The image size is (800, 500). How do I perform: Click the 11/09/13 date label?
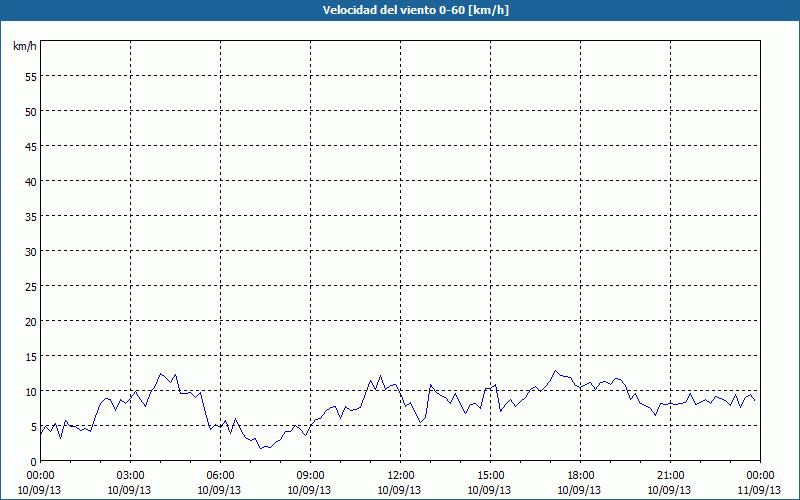(x=759, y=490)
